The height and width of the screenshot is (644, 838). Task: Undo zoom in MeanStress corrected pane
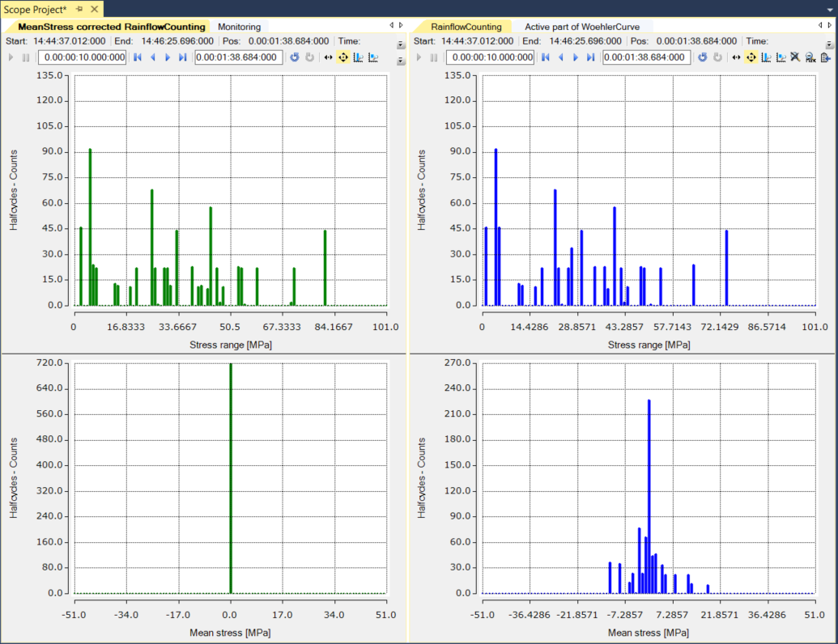(295, 57)
